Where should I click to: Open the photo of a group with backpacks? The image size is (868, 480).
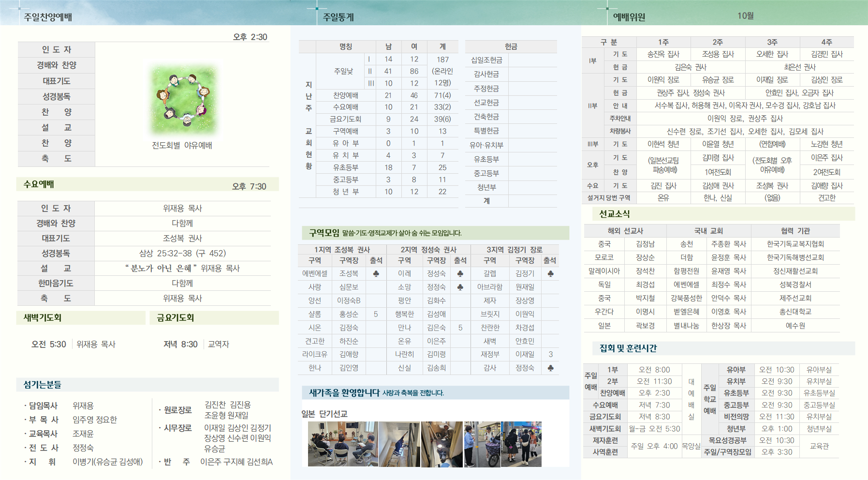pyautogui.click(x=521, y=444)
